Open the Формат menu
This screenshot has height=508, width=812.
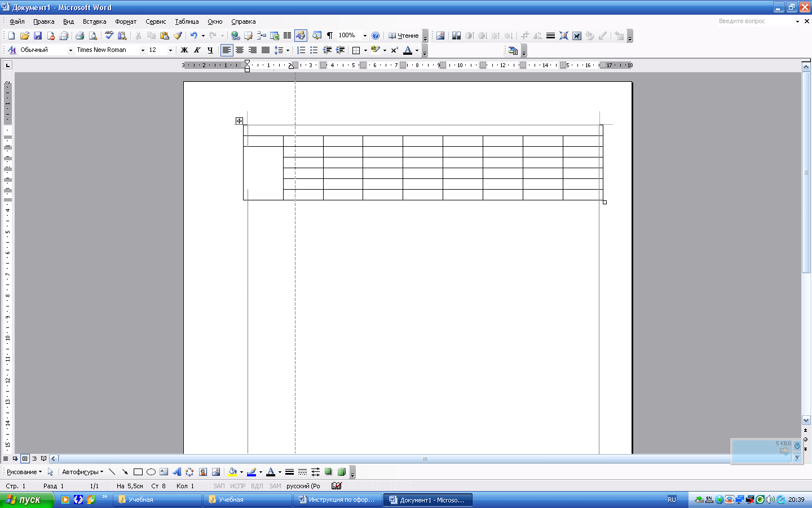pos(126,21)
